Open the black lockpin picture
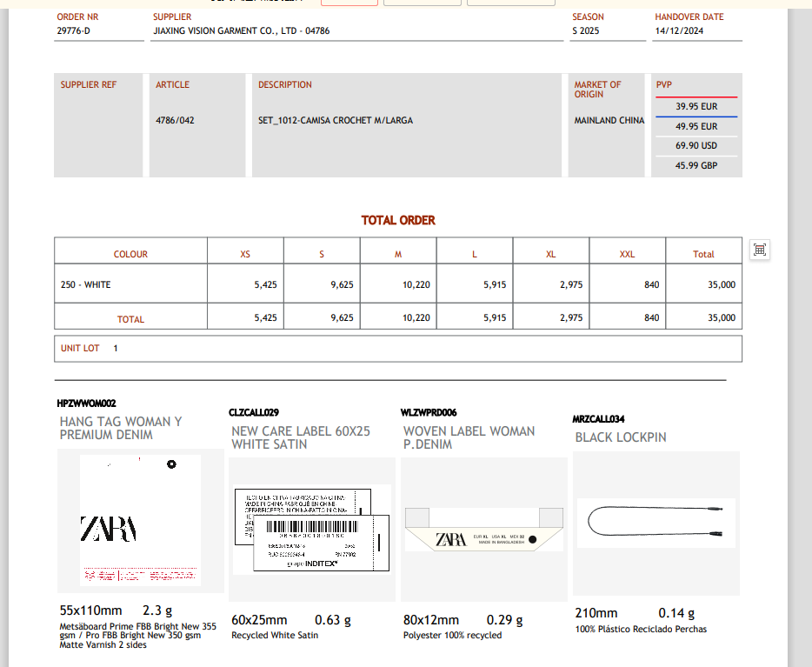The width and height of the screenshot is (812, 667). coord(656,522)
